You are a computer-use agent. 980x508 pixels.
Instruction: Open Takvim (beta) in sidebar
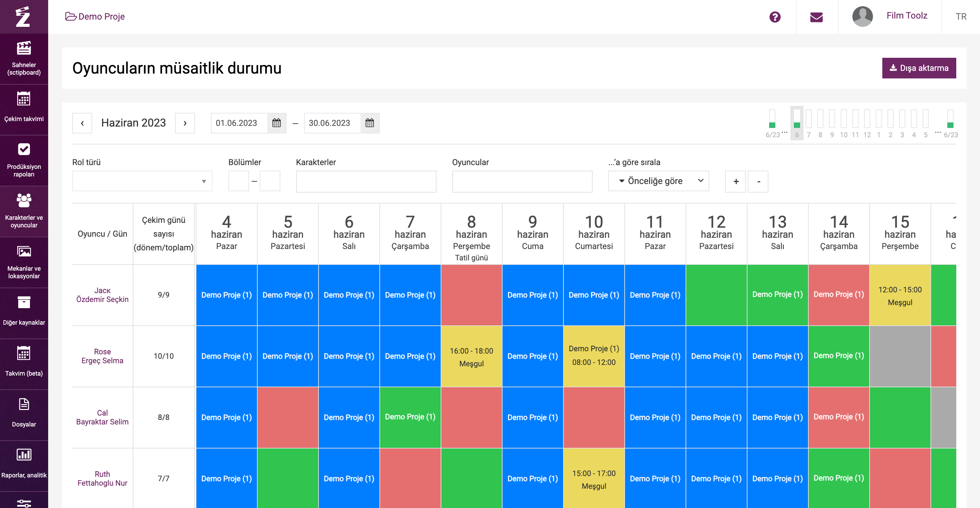pyautogui.click(x=24, y=364)
